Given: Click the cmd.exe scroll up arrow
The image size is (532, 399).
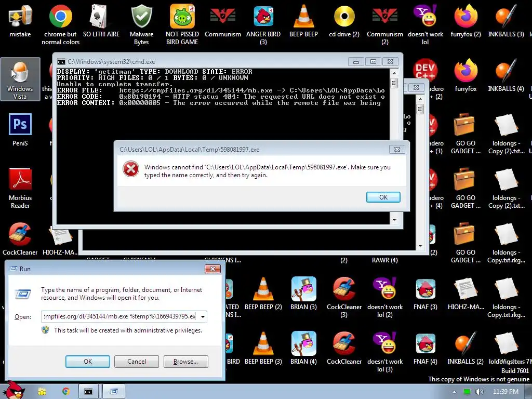Looking at the screenshot, I should pyautogui.click(x=394, y=73).
